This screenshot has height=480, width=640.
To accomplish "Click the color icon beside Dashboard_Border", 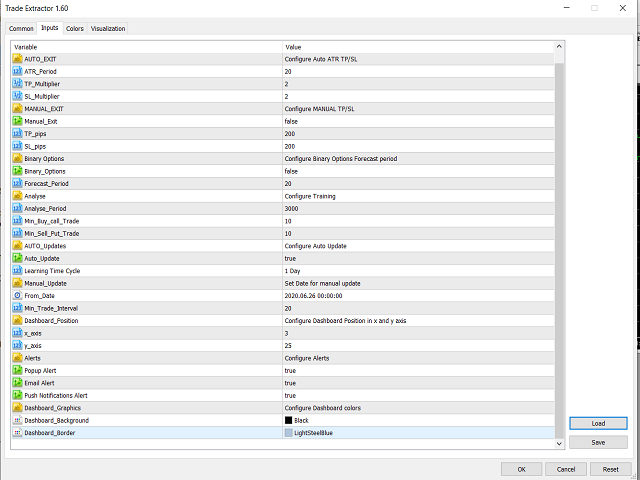I will pos(17,433).
